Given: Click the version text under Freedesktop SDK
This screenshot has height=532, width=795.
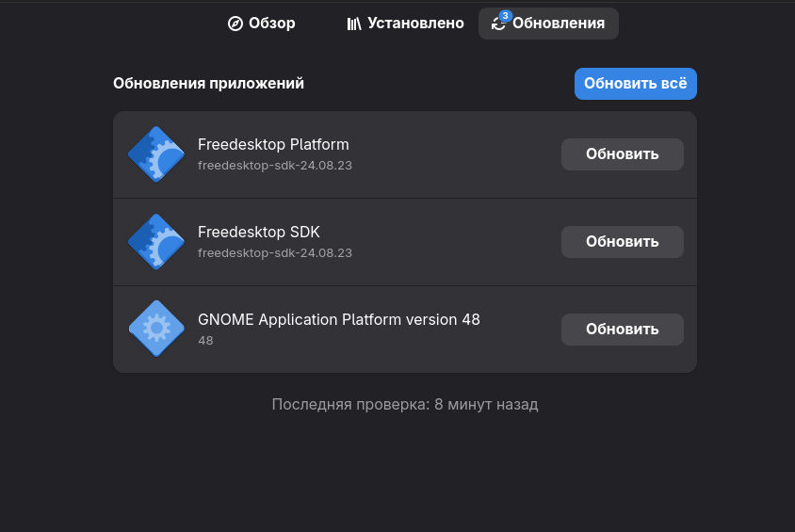Looking at the screenshot, I should tap(275, 253).
